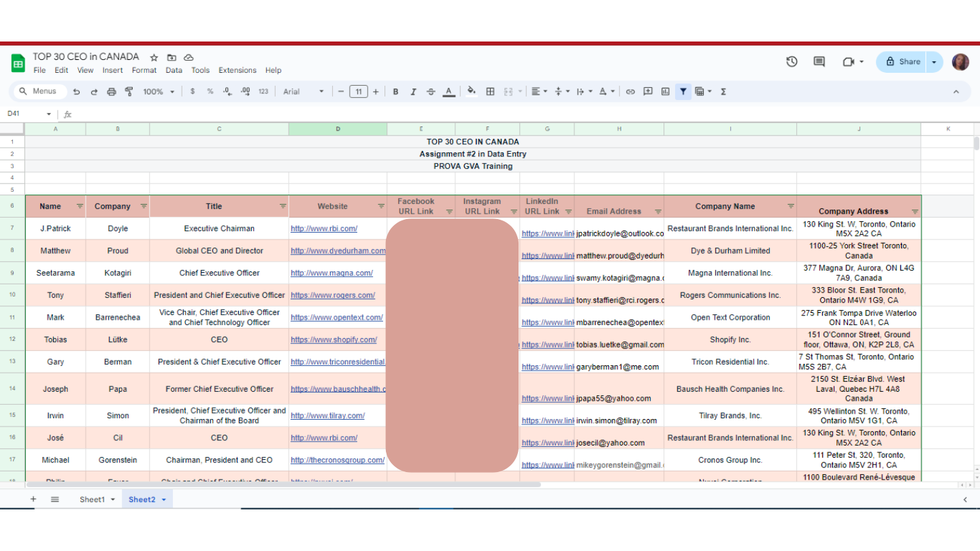Undo the last action
The image size is (980, 551).
click(77, 92)
